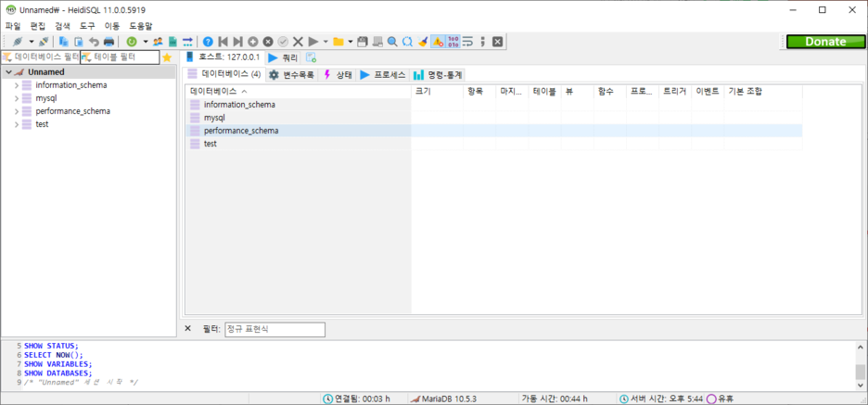868x405 pixels.
Task: Click the insert row plus icon
Action: tap(253, 42)
